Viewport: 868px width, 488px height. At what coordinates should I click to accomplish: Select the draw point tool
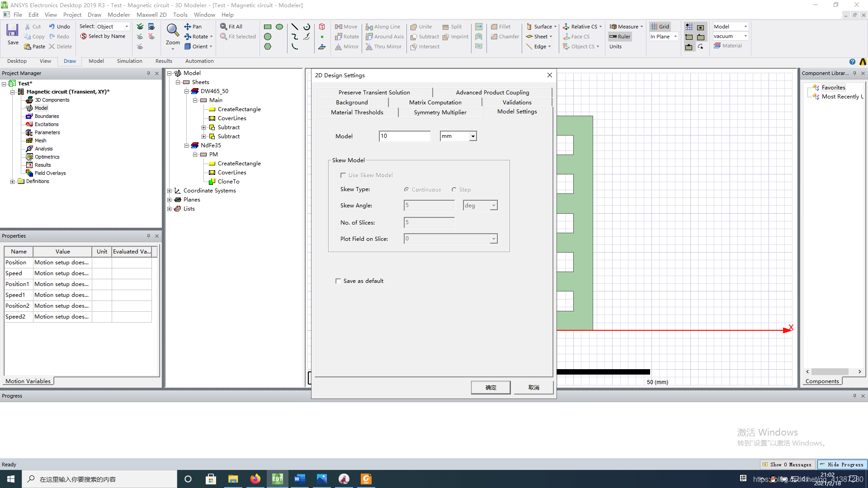[322, 37]
